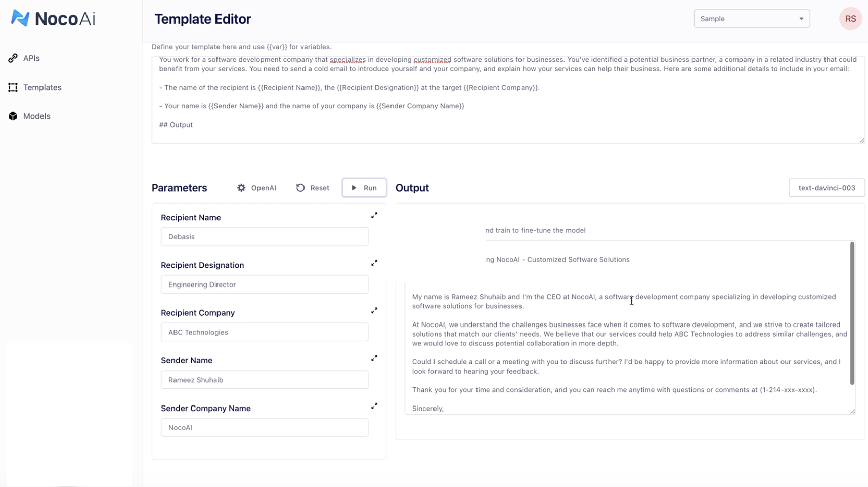The image size is (868, 487).
Task: Click the output box resize handle
Action: pyautogui.click(x=852, y=411)
